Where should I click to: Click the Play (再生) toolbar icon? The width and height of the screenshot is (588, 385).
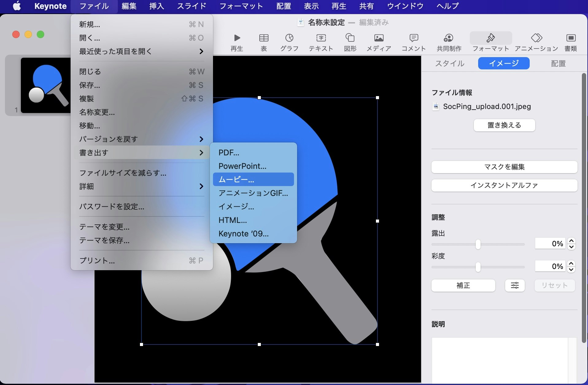(x=237, y=38)
